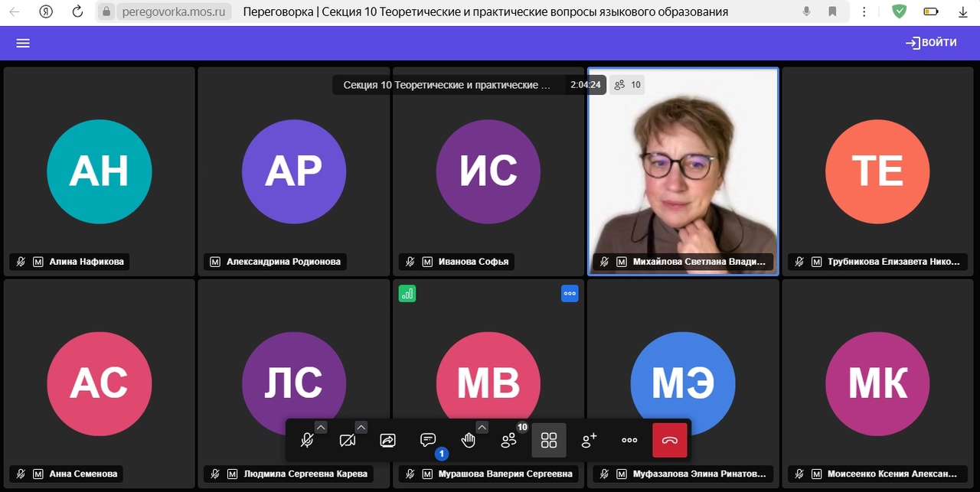This screenshot has width=980, height=492.
Task: Open the chat with one unread message
Action: point(428,441)
